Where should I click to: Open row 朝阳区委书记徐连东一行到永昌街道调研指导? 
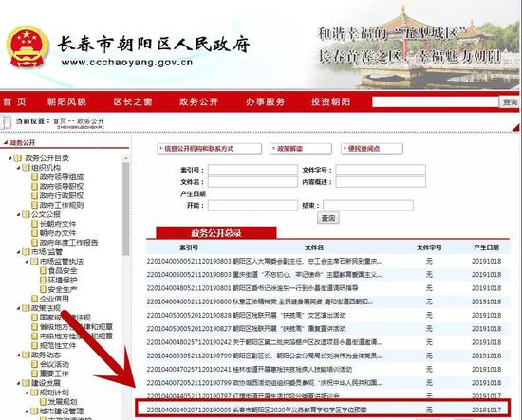[328, 288]
